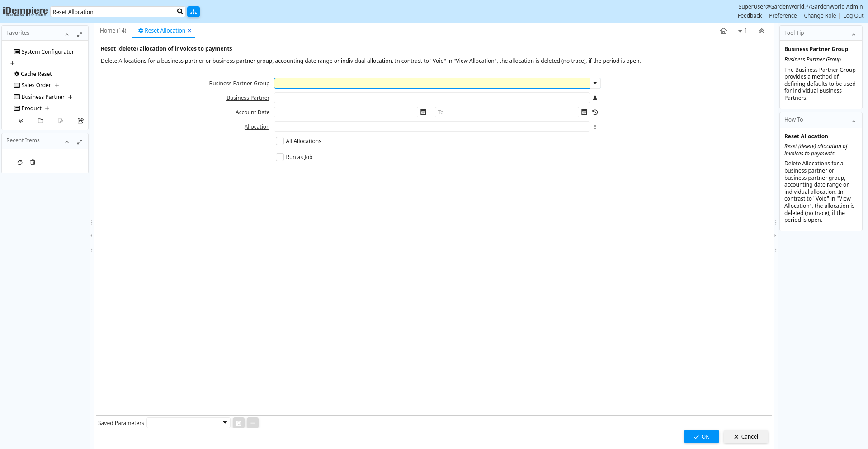Collapse the Favorites panel

coord(67,34)
